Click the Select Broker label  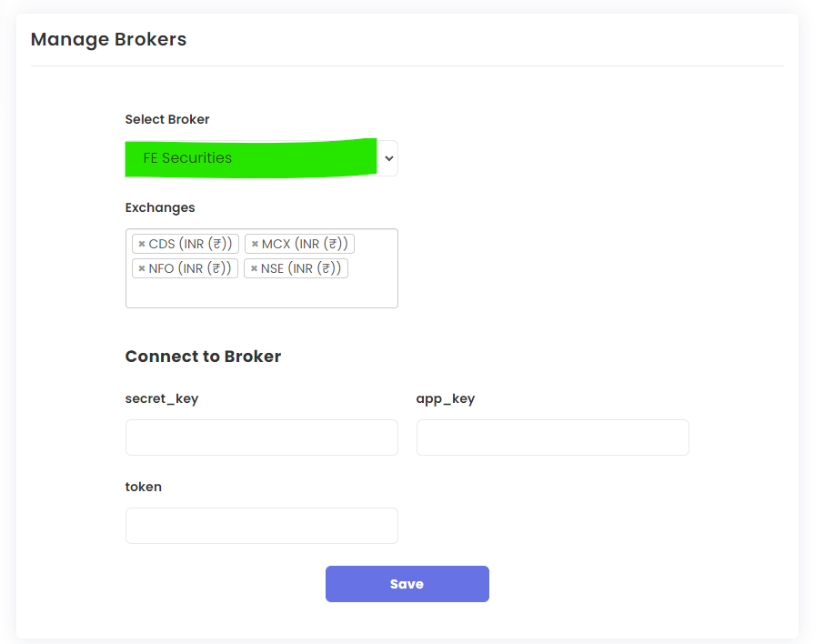[167, 119]
